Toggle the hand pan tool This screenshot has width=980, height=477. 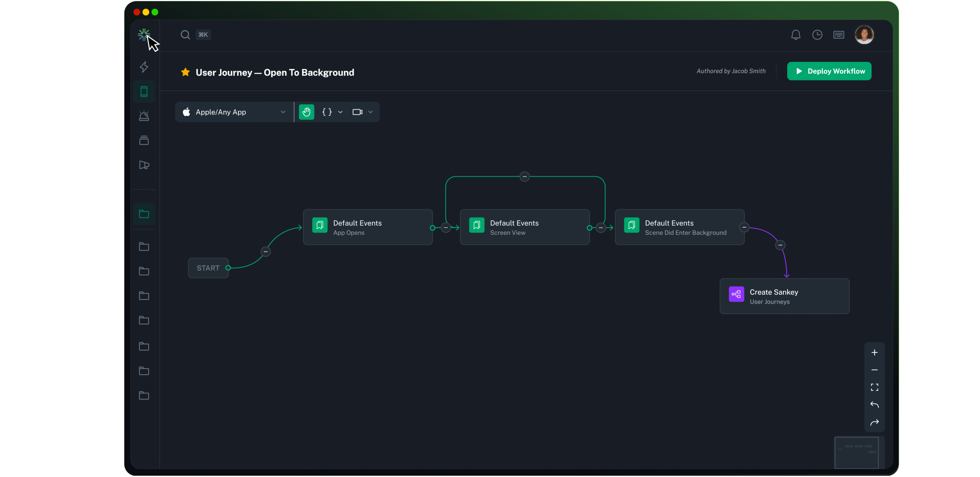click(x=306, y=112)
